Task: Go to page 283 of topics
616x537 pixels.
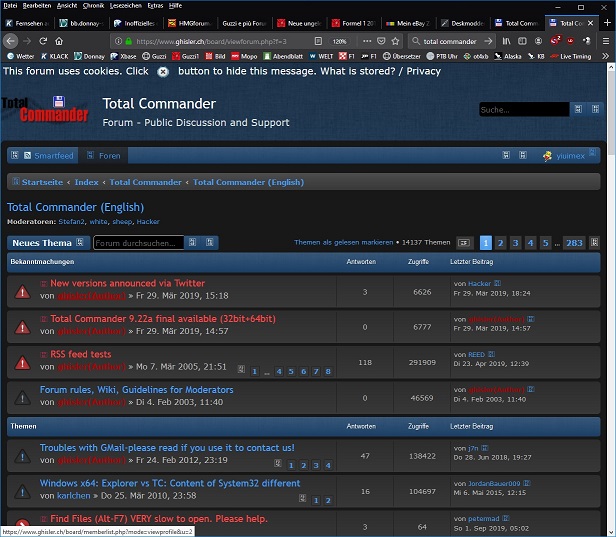Action: point(574,243)
